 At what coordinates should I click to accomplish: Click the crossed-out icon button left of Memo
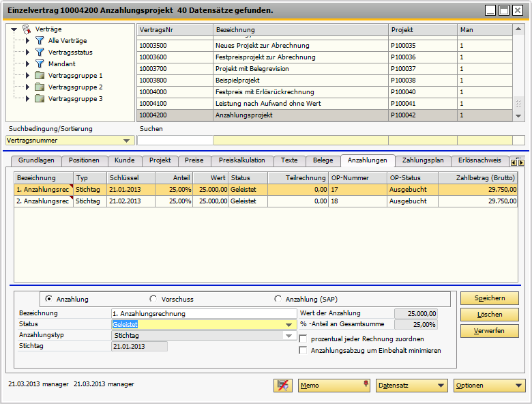click(x=282, y=386)
